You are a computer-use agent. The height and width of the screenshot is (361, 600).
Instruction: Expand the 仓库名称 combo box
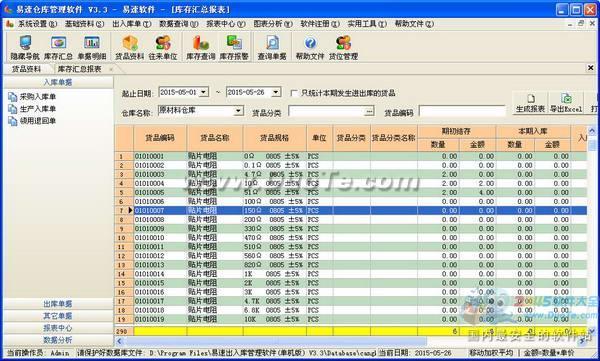tap(238, 111)
